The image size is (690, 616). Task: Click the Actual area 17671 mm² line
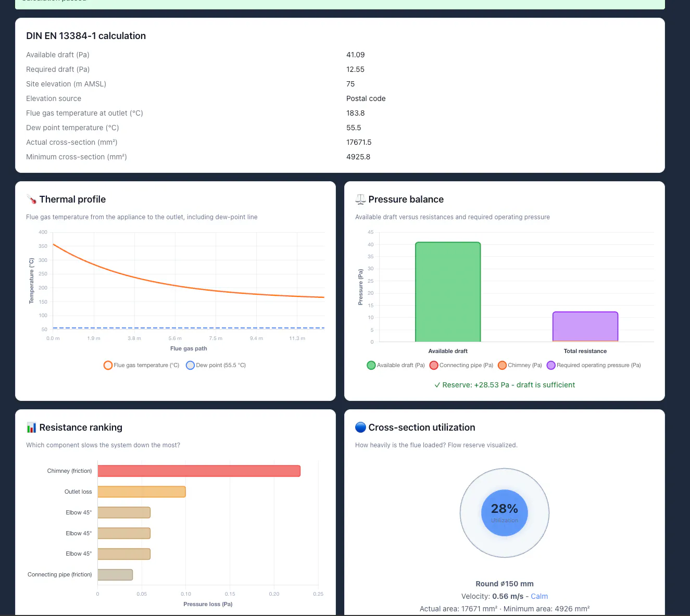(505, 609)
